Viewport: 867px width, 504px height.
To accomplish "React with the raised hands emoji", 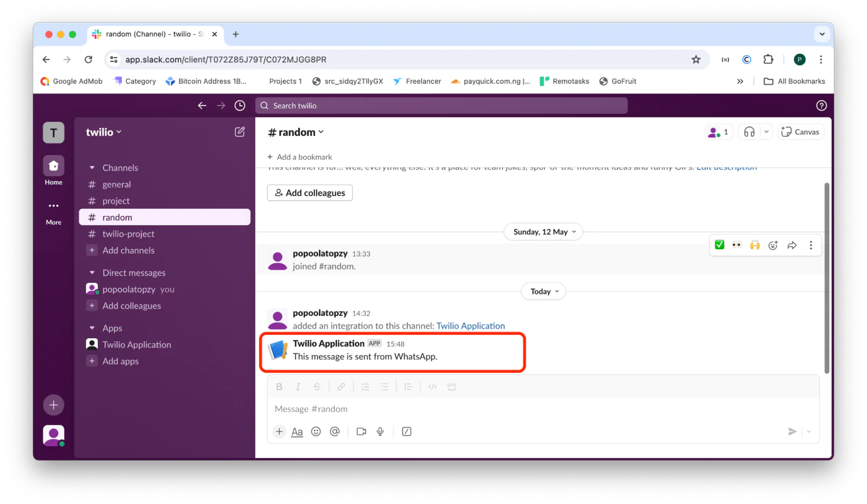I will (x=755, y=245).
